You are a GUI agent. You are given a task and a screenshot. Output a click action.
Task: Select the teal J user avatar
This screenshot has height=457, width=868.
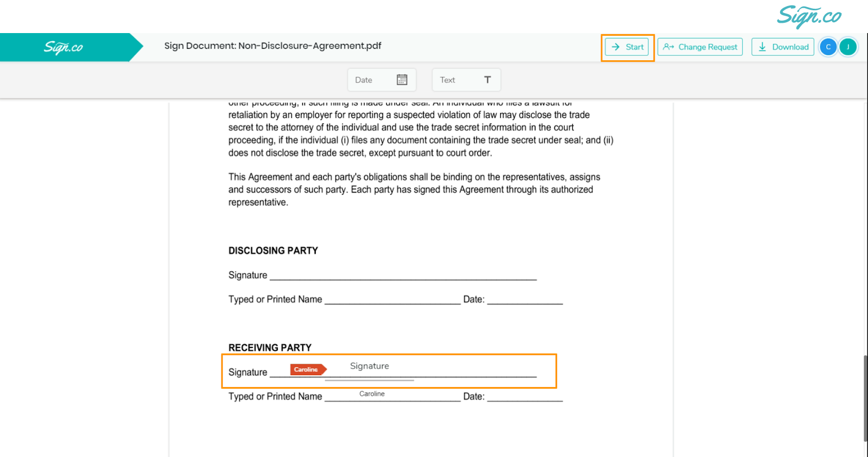click(x=848, y=47)
